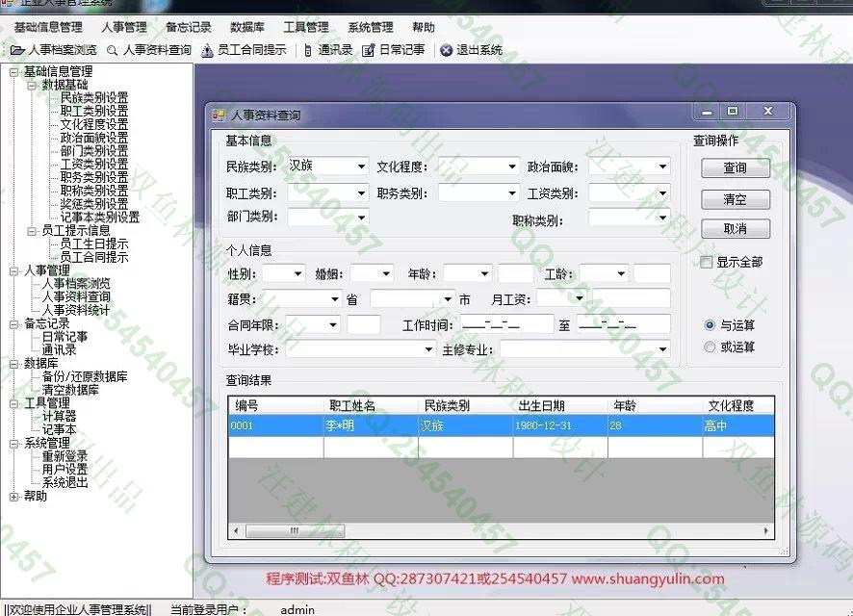Open the 职工类别 dropdown

click(x=361, y=193)
